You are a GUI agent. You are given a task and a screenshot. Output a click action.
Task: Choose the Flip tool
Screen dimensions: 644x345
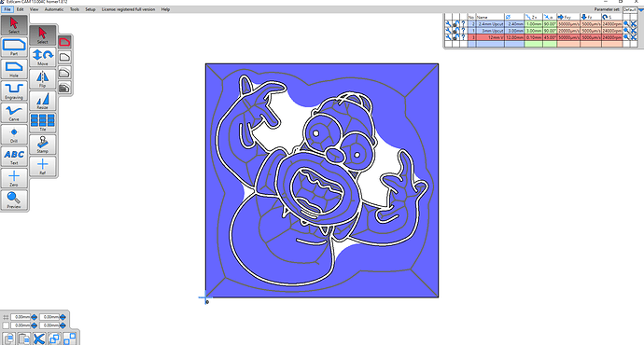tap(43, 78)
